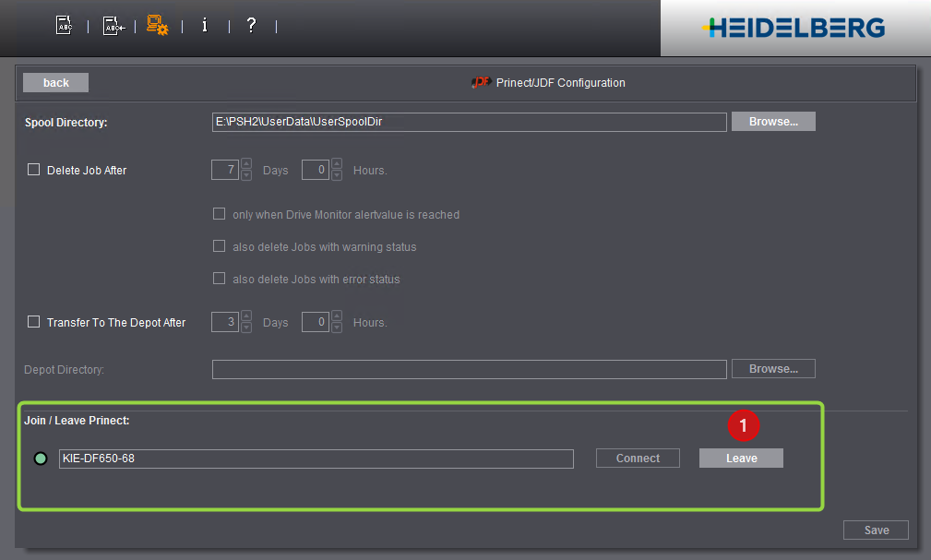The width and height of the screenshot is (931, 560).
Task: Click the Heidelberg logo
Action: pos(794,28)
